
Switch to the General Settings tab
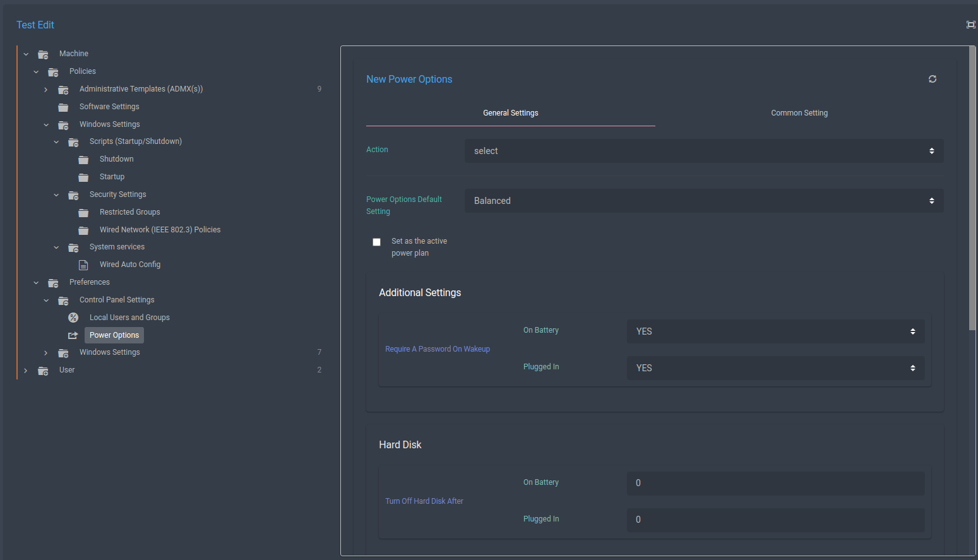point(510,112)
